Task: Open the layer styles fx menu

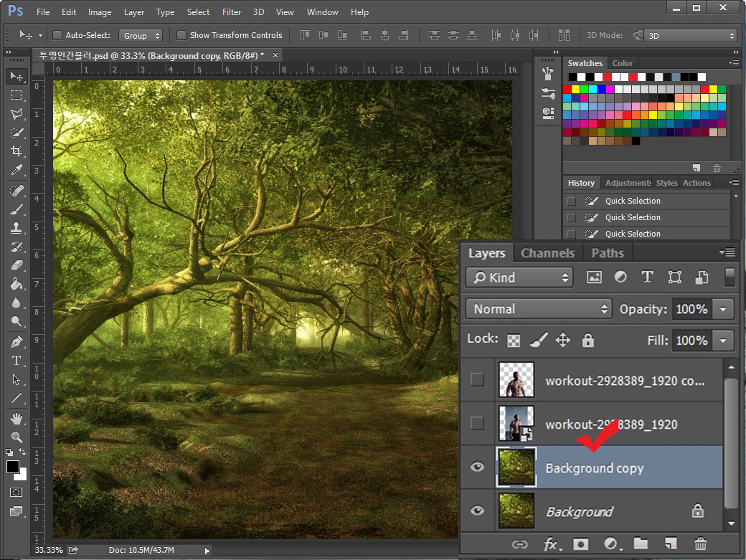Action: [551, 544]
